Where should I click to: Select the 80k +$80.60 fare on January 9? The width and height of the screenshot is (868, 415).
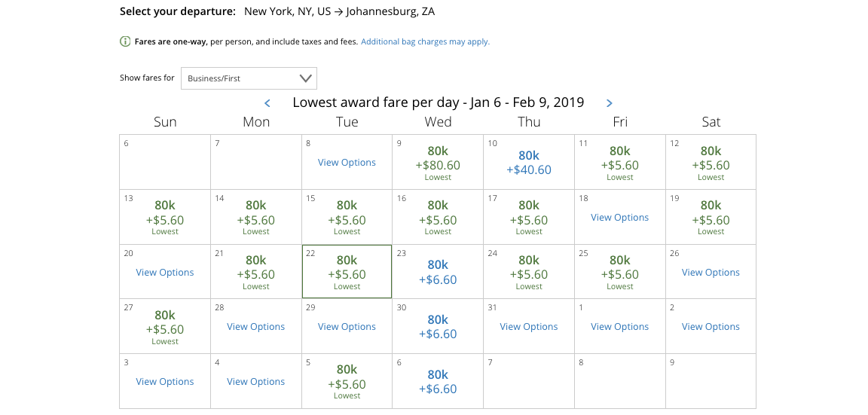[x=438, y=162]
